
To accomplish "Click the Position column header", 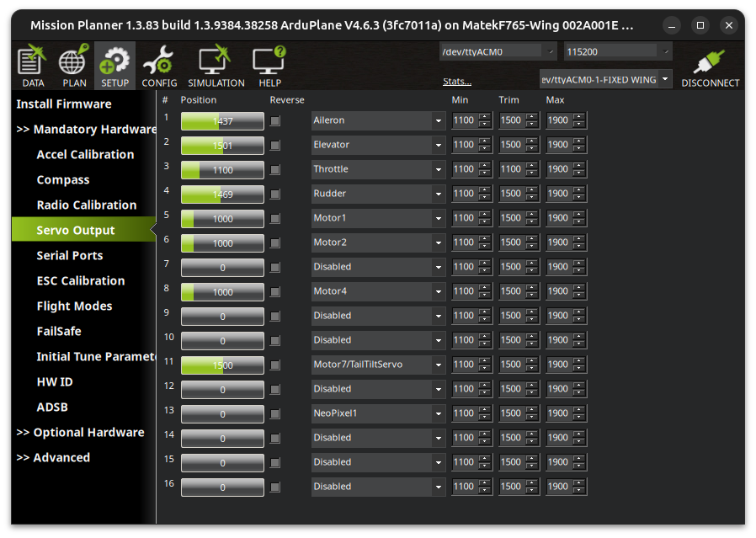I will point(198,100).
